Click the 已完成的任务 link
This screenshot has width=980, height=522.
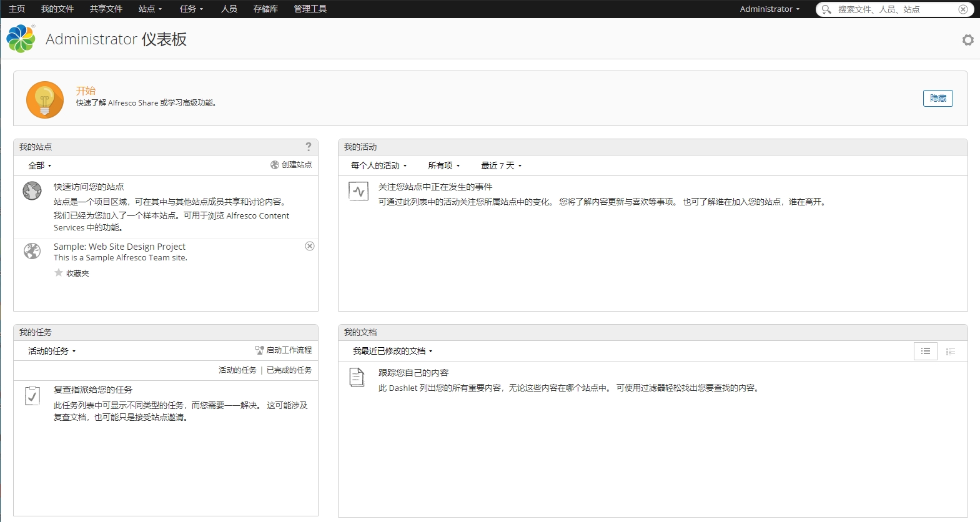[289, 370]
